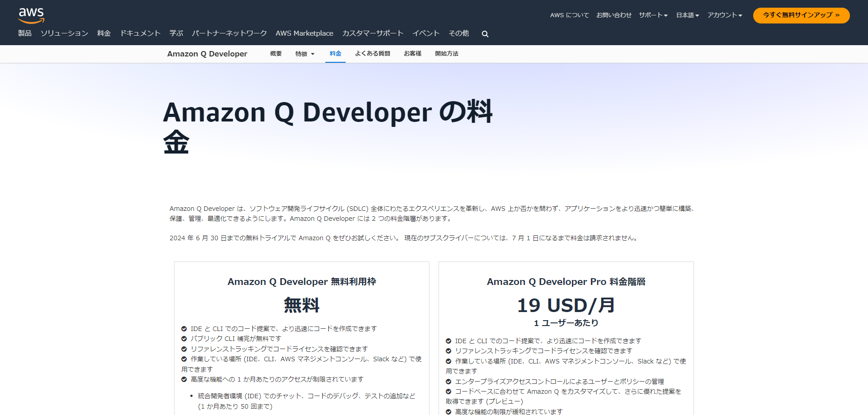Click the AWS logo
This screenshot has width=868, height=415.
(x=31, y=15)
